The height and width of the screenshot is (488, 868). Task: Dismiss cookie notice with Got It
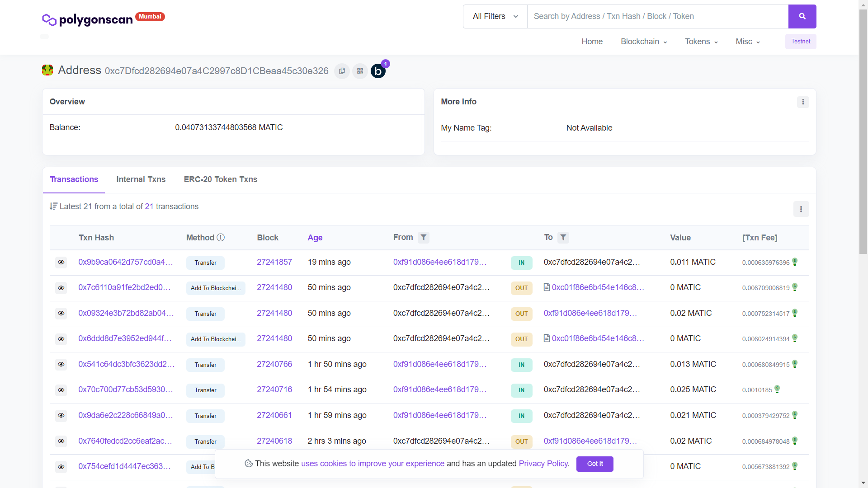594,464
